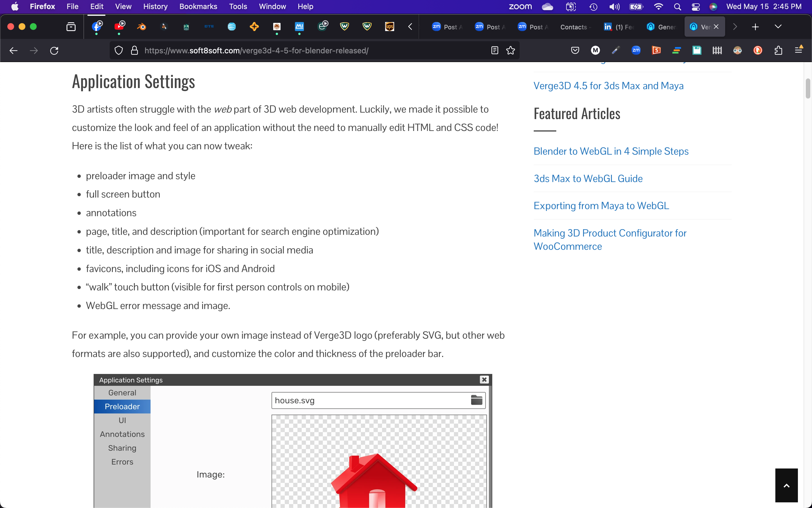Open the YouTube pinned tab

point(120,26)
